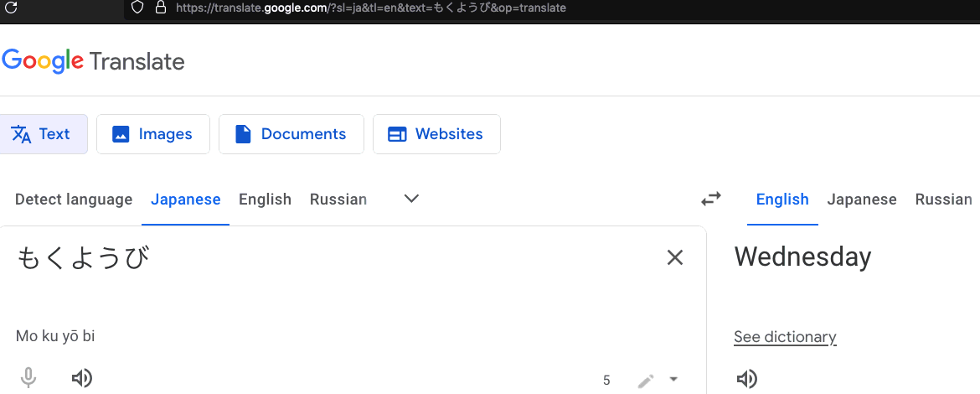This screenshot has width=980, height=394.
Task: Choose Russian as the source language
Action: 338,200
